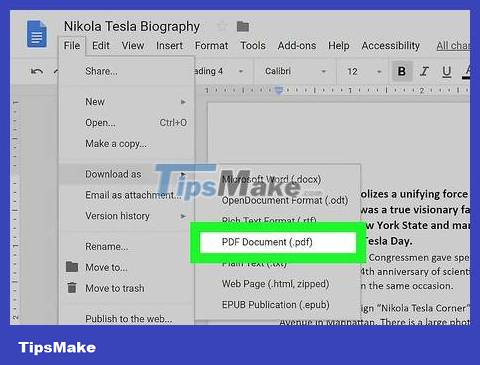
Task: Click trash can icon beside Move to trash
Action: click(x=72, y=287)
